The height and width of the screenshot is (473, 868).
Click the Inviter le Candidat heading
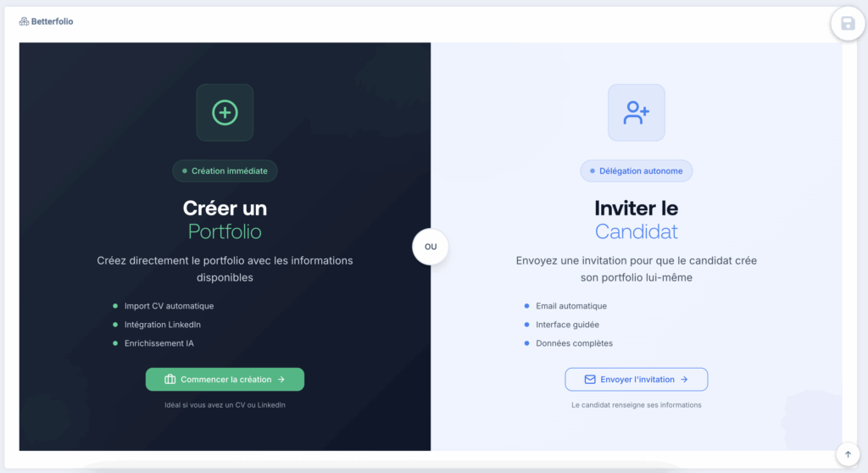[636, 220]
